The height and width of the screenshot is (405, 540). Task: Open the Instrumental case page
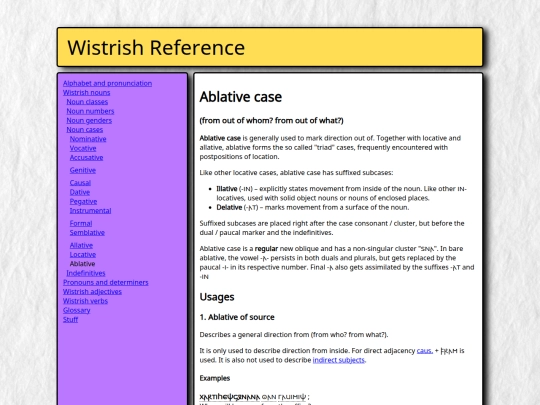coord(91,211)
